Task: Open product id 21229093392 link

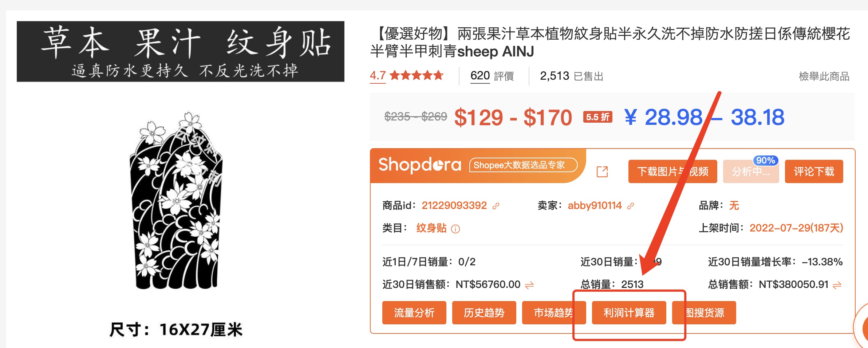Action: (454, 205)
